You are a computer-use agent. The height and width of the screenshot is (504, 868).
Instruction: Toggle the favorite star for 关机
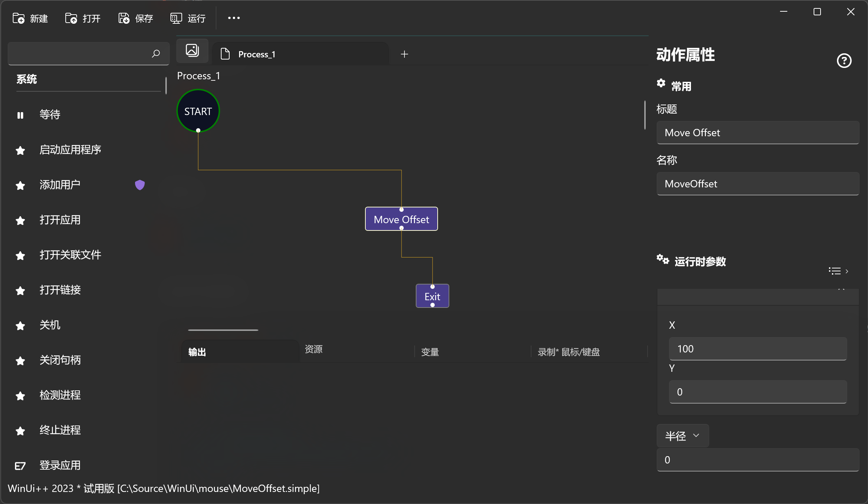coord(20,326)
